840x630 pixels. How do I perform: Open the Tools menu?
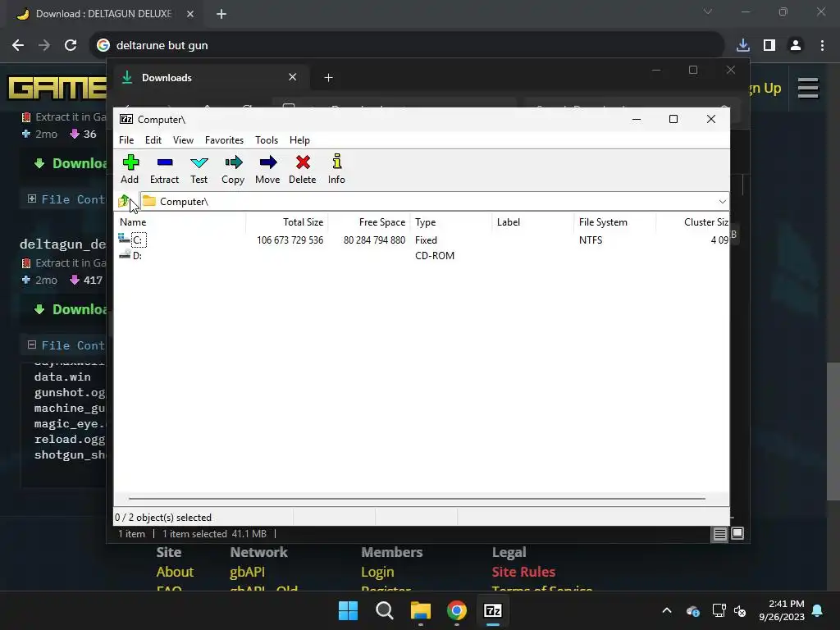coord(267,139)
